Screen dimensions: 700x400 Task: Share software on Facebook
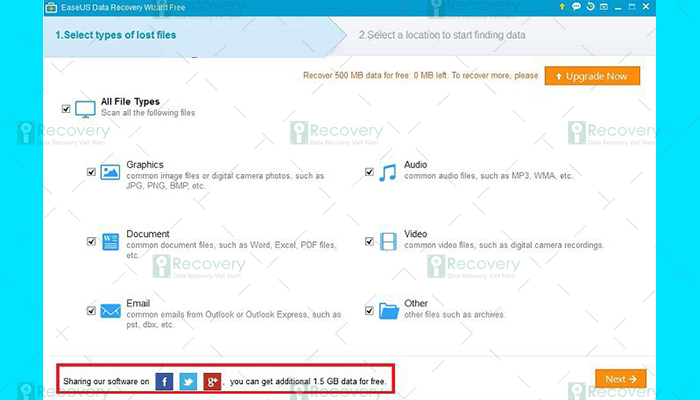[164, 382]
